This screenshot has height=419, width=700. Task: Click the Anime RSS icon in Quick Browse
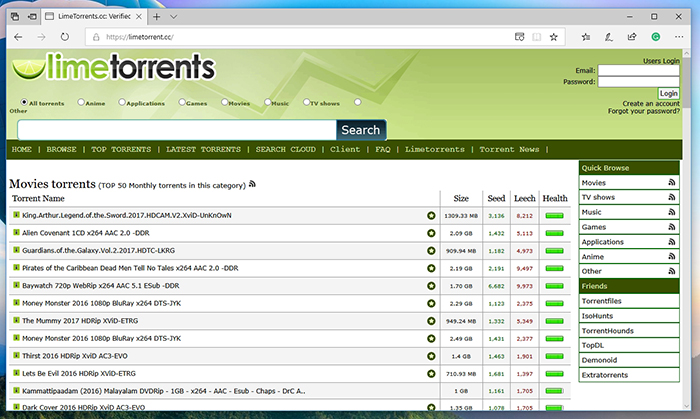(671, 256)
